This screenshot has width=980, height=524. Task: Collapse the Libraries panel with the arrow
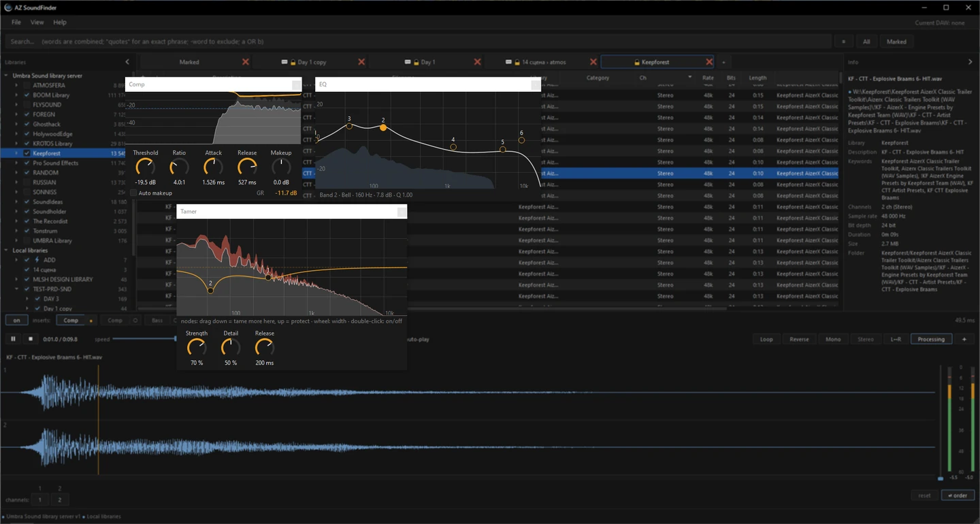[x=127, y=62]
